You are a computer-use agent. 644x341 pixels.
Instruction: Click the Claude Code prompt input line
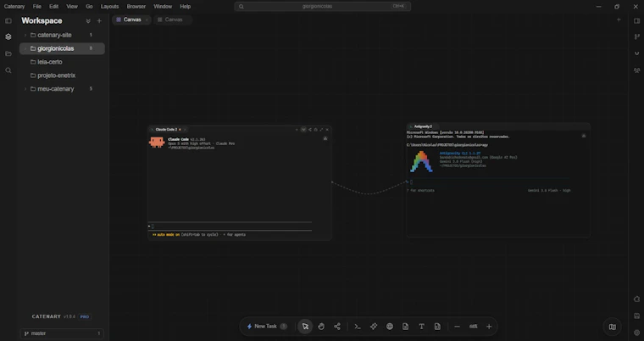(230, 226)
